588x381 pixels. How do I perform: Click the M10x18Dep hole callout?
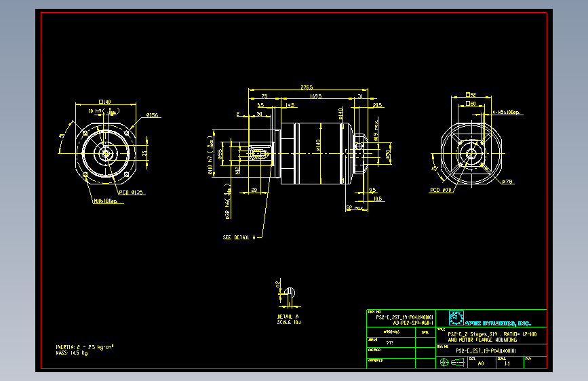point(105,201)
